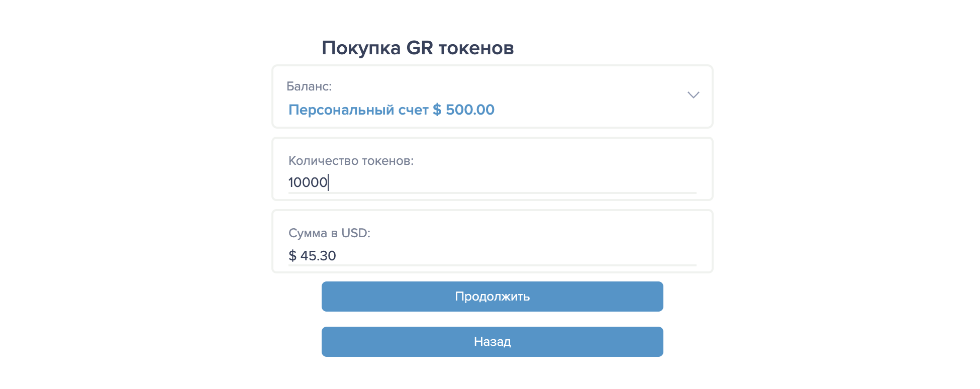Click the dollar sign before 45.30
This screenshot has width=980, height=389.
pyautogui.click(x=292, y=256)
